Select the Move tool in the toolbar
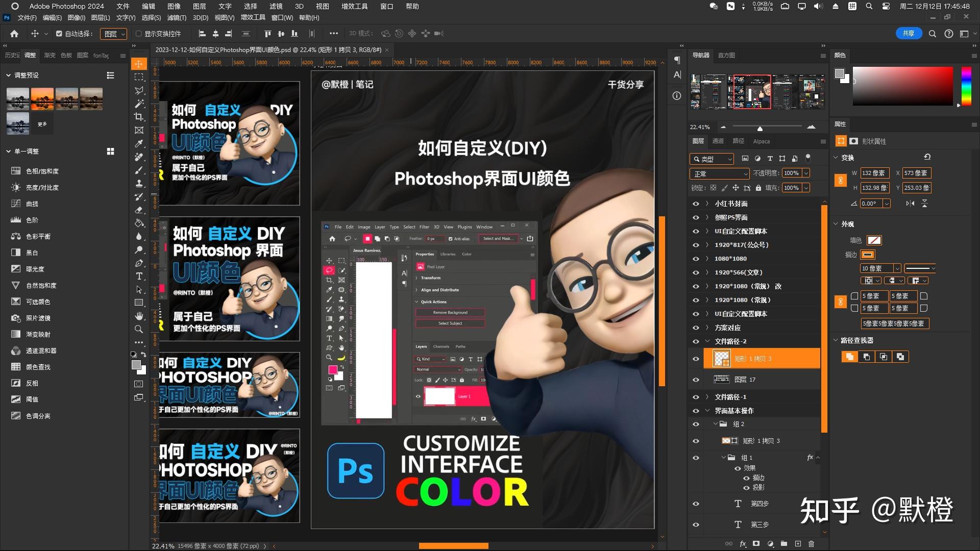This screenshot has height=551, width=980. (x=139, y=64)
